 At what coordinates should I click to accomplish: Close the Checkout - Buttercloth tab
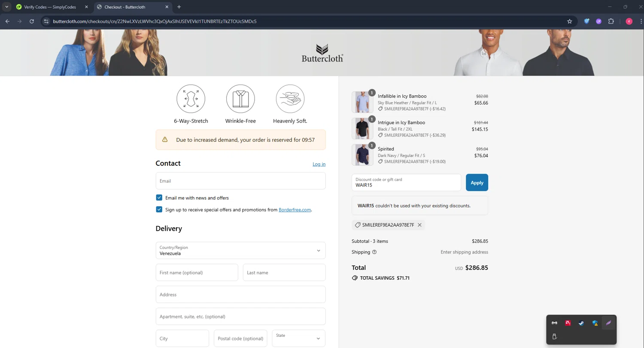point(167,7)
